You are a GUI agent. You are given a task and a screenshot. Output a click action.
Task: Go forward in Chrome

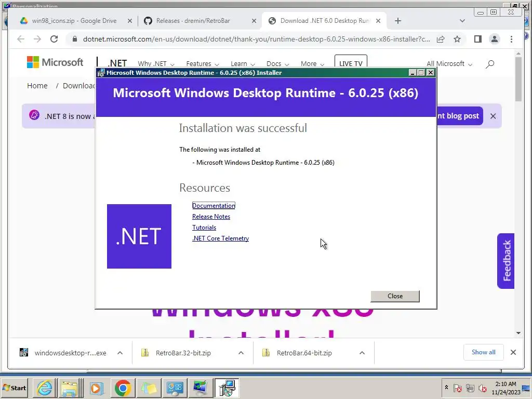(x=37, y=39)
